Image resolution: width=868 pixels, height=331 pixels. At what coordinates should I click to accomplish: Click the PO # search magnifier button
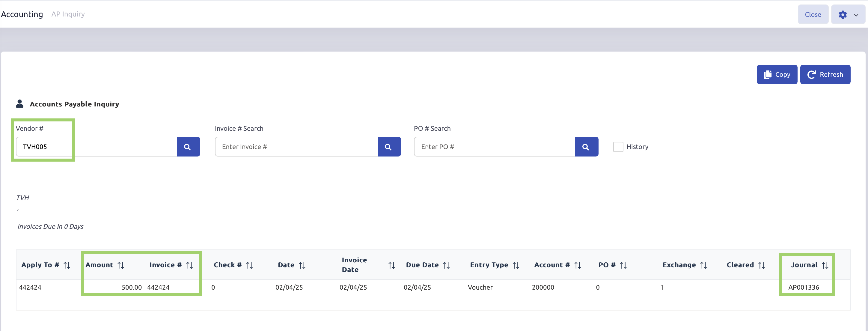coord(586,147)
